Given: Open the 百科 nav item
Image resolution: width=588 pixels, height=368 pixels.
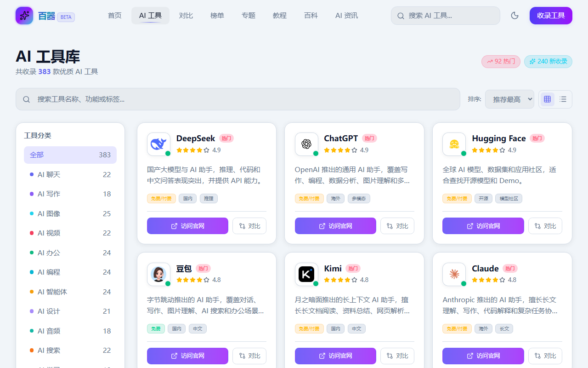Looking at the screenshot, I should 311,16.
